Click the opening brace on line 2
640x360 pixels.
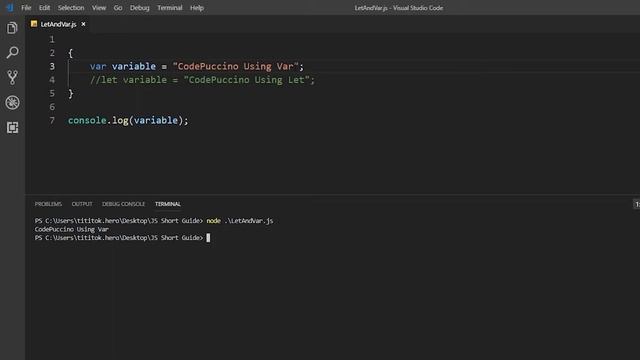(x=71, y=53)
